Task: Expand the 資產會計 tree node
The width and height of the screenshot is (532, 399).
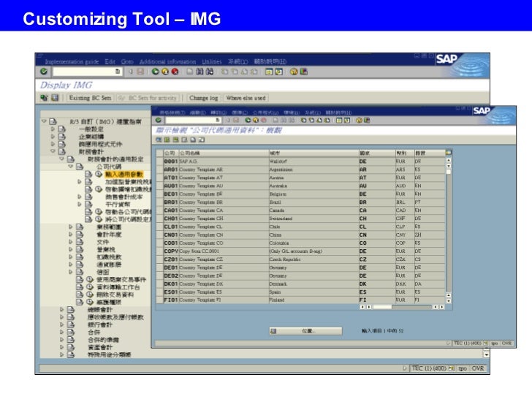Action: tap(61, 347)
